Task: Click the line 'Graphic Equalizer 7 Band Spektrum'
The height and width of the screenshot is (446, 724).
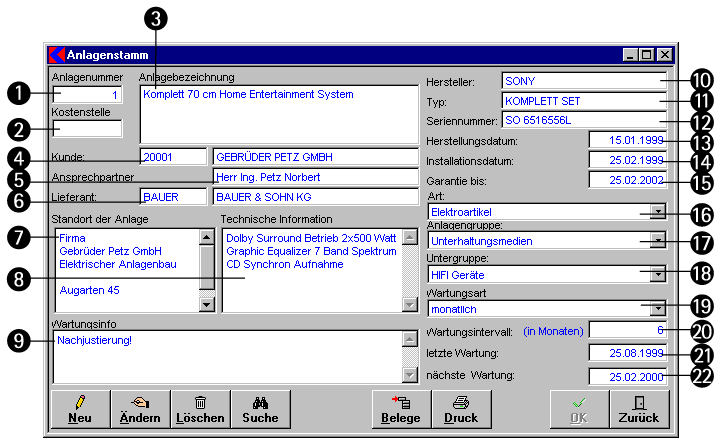Action: click(311, 251)
